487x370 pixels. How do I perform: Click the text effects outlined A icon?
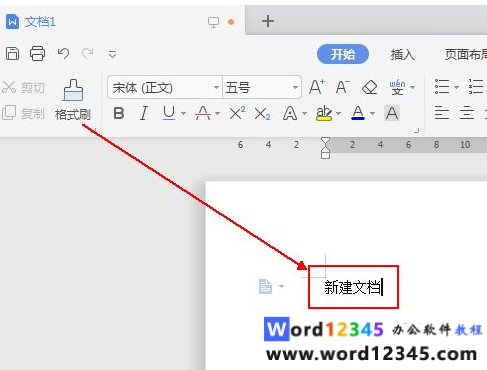[290, 114]
